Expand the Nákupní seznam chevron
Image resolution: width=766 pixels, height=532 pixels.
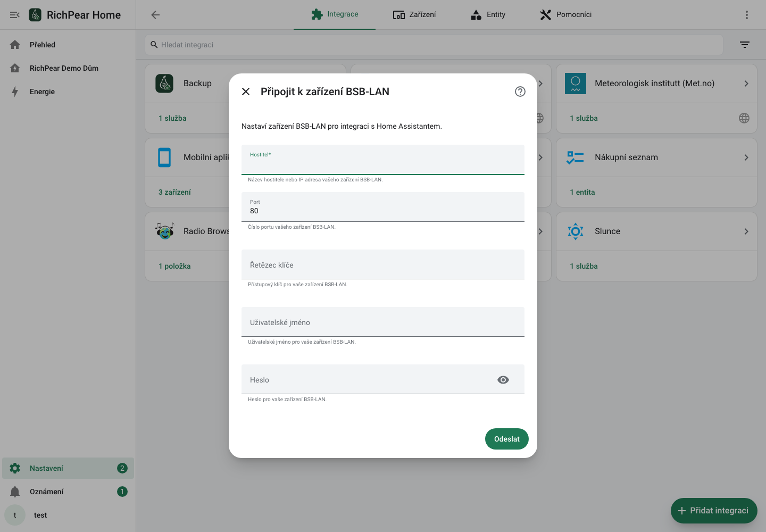(746, 157)
